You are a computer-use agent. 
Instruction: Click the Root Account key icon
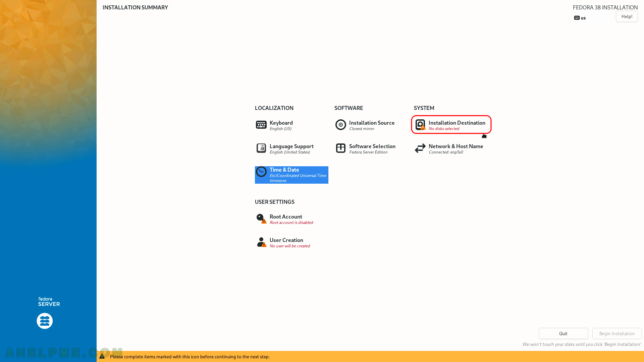(261, 219)
